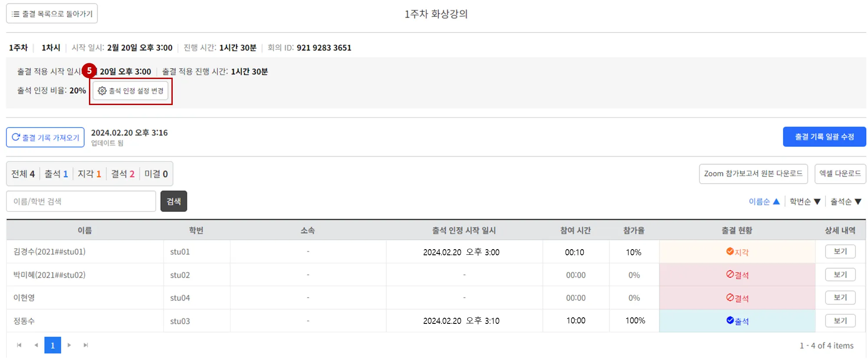Filter by 결석 2 tab
This screenshot has width=868, height=359.
123,174
